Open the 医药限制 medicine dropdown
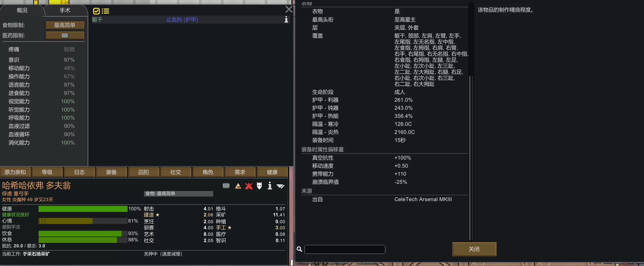Screen dimensions: 644x266 coord(65,35)
